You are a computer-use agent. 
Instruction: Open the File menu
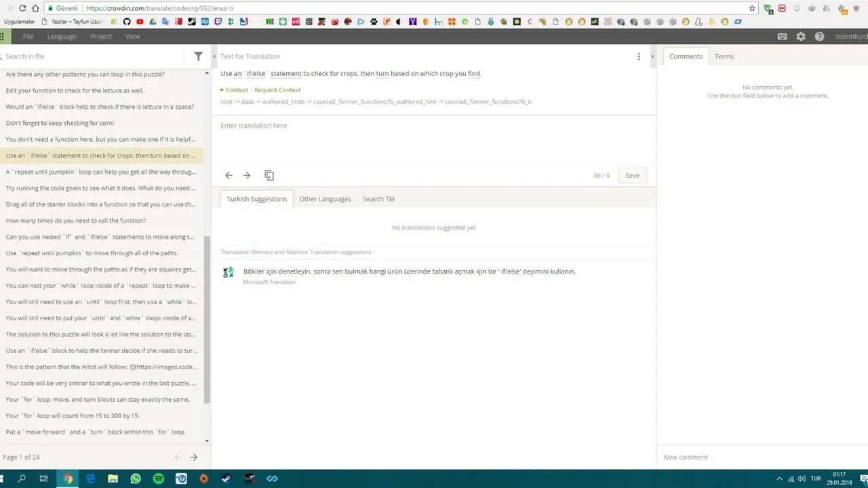coord(28,37)
